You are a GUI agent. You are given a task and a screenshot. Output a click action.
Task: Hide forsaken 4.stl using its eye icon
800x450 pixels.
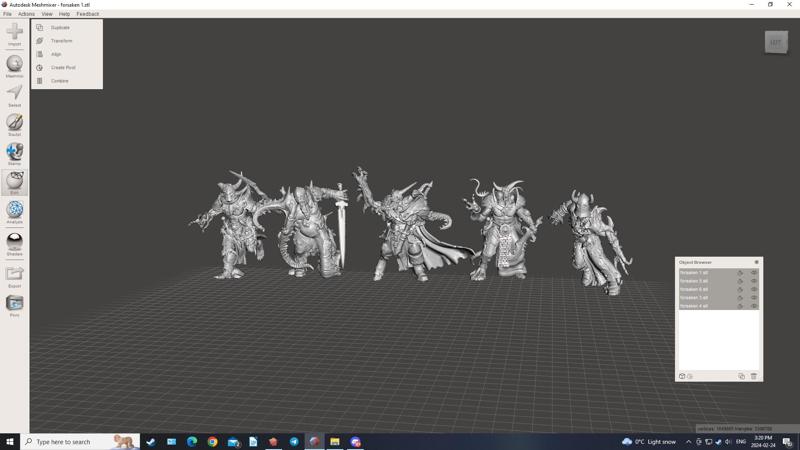754,306
